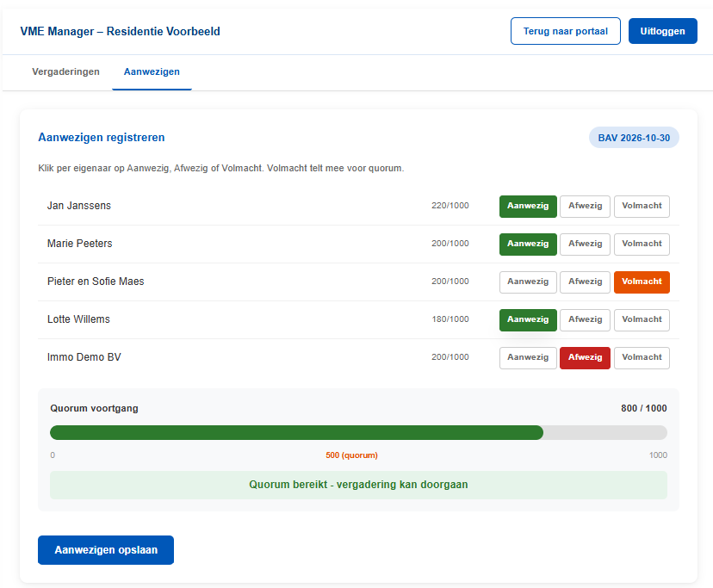Toggle Volmacht for Pieter en Sofie Maes

642,282
